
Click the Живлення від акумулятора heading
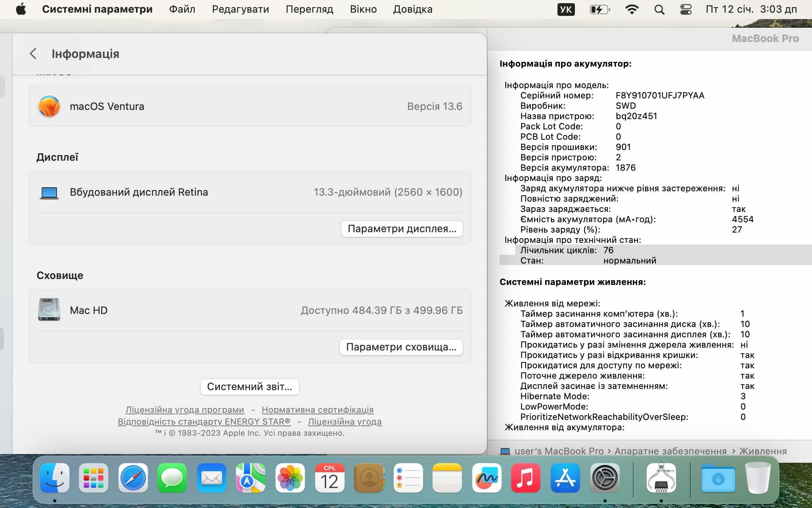(564, 427)
